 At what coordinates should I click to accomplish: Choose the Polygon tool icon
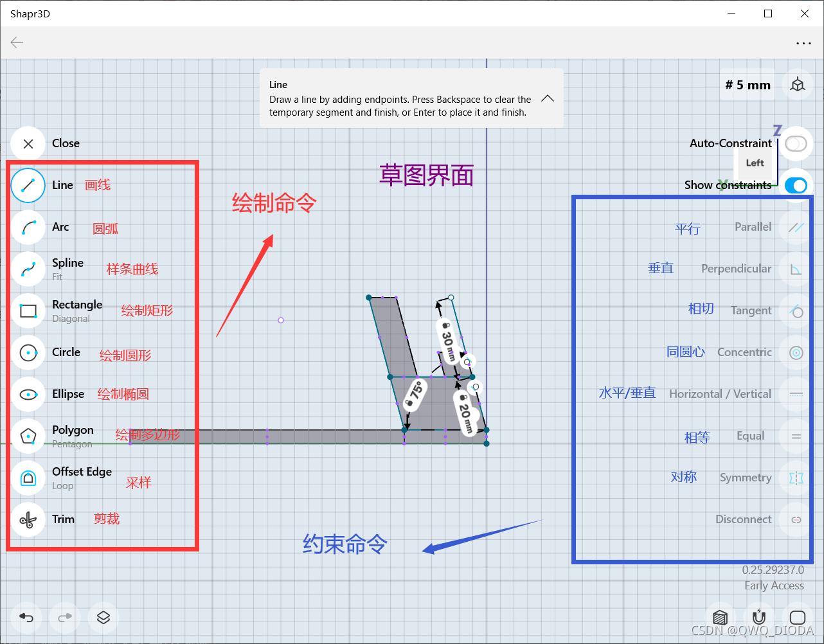point(28,436)
